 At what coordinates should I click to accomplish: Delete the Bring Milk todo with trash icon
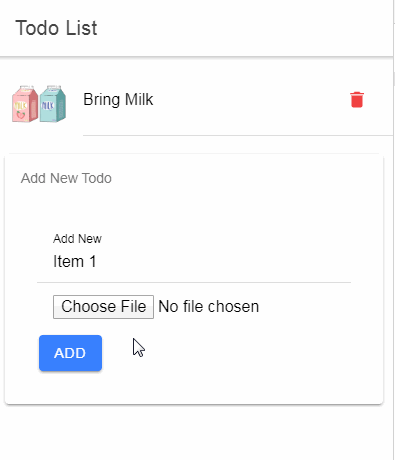(x=357, y=100)
